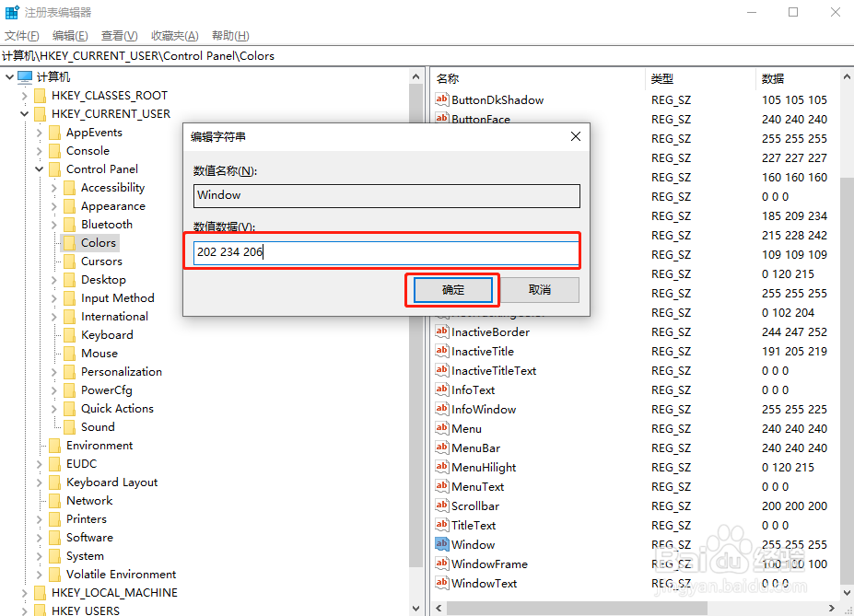Select the Scrollbar string value icon
Screen dimensions: 854x616
click(441, 506)
